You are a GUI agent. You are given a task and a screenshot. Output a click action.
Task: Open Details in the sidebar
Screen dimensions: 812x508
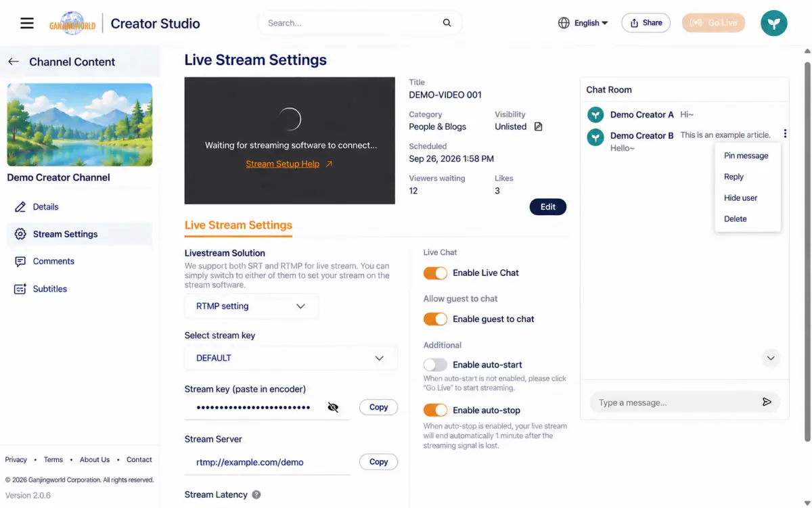coord(79,207)
